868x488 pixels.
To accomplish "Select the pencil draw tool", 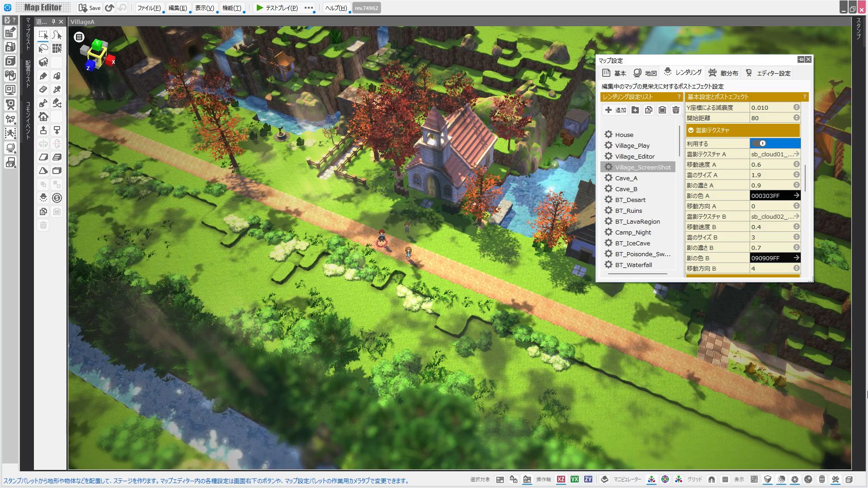I will 43,76.
